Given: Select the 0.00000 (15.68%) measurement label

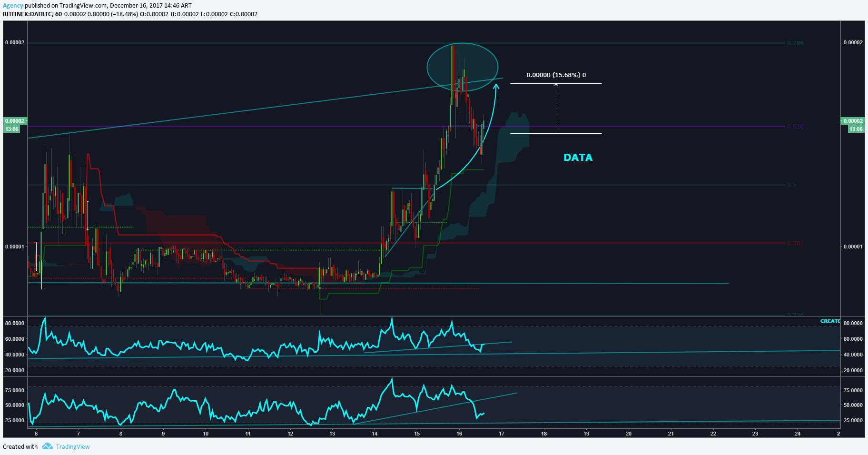Looking at the screenshot, I should 556,75.
